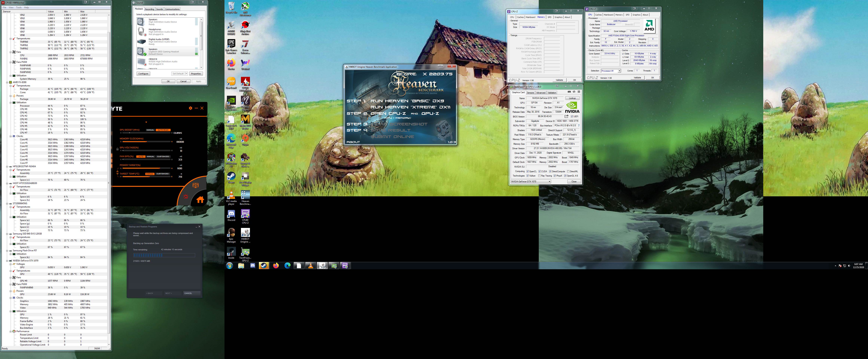Collapse Samsung Flash Drive FIT node in HWMonitor
868x359 pixels.
pyautogui.click(x=7, y=251)
